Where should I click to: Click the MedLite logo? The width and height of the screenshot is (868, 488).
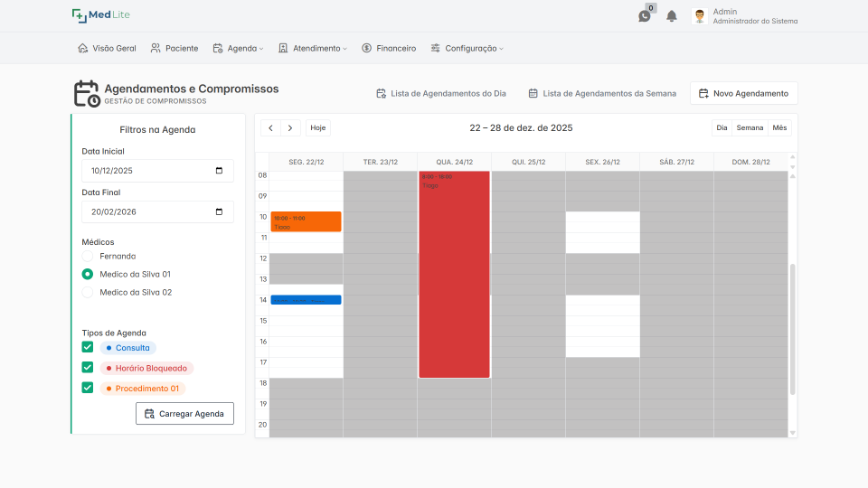100,15
